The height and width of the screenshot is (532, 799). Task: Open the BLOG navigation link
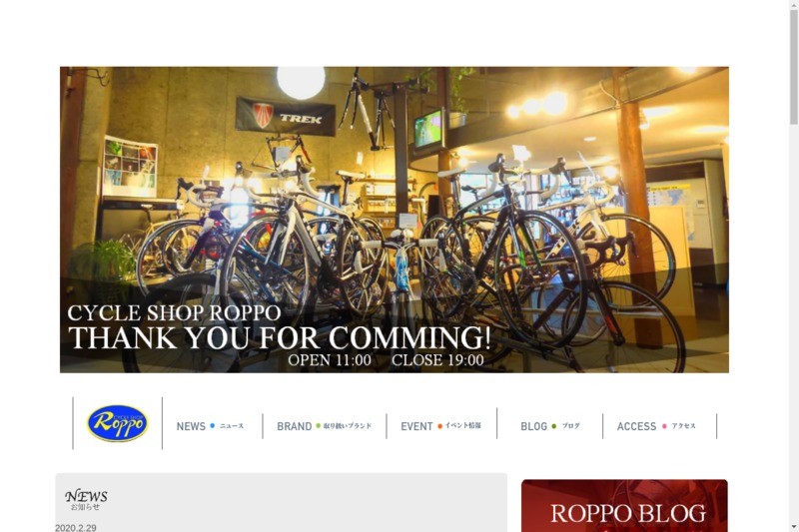point(550,426)
